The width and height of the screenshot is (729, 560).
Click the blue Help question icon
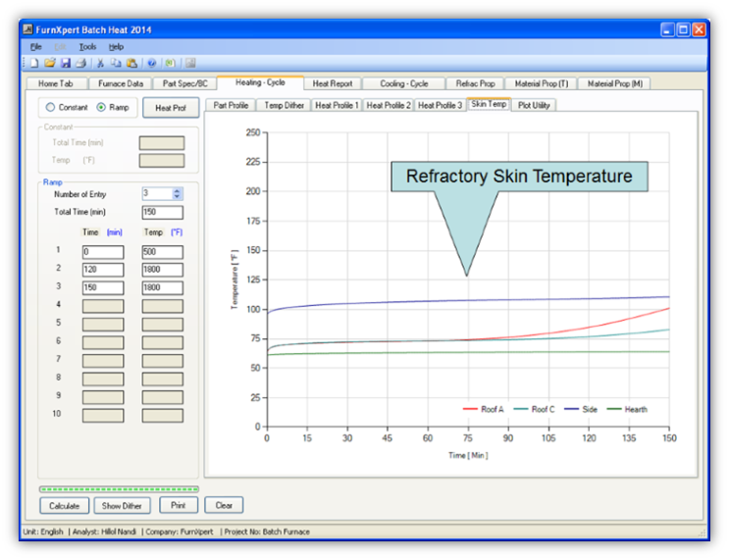pos(151,63)
